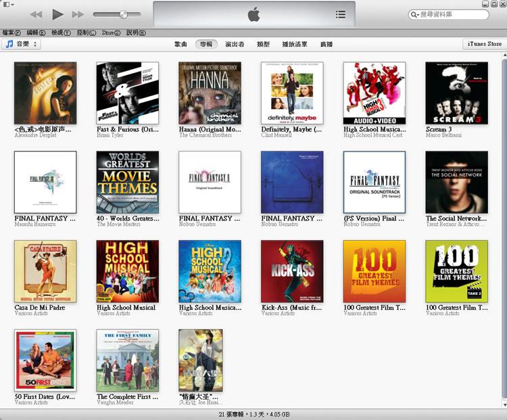
Task: Select the Casa De Mi Padre album cover
Action: coord(45,271)
